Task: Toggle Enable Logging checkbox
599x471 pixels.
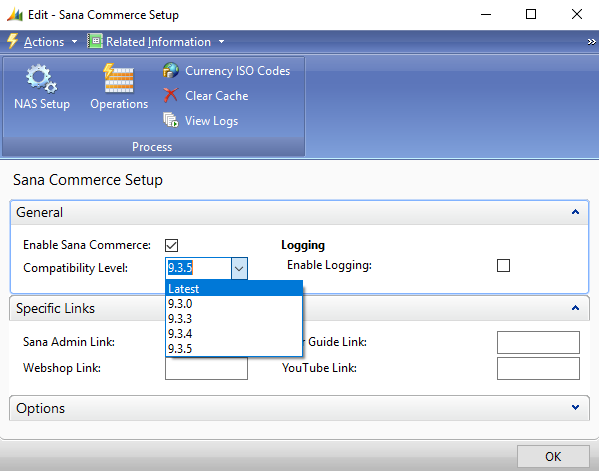Action: pyautogui.click(x=503, y=265)
